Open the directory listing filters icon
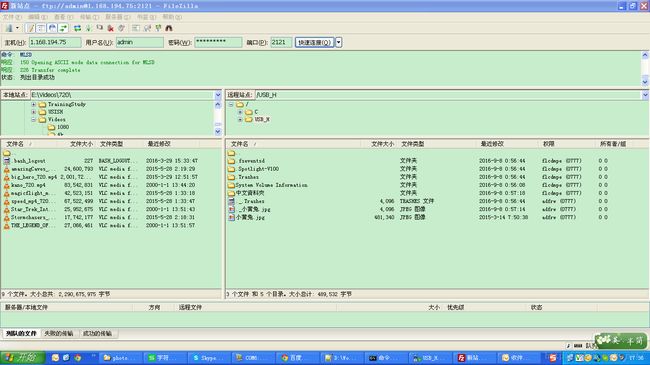Image resolution: width=650 pixels, height=365 pixels. pyautogui.click(x=136, y=28)
